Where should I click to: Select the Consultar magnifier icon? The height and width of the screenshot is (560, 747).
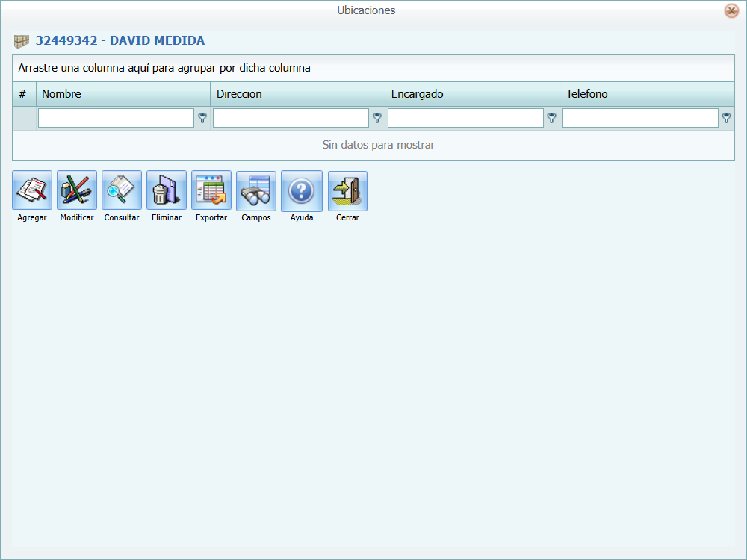coord(122,190)
